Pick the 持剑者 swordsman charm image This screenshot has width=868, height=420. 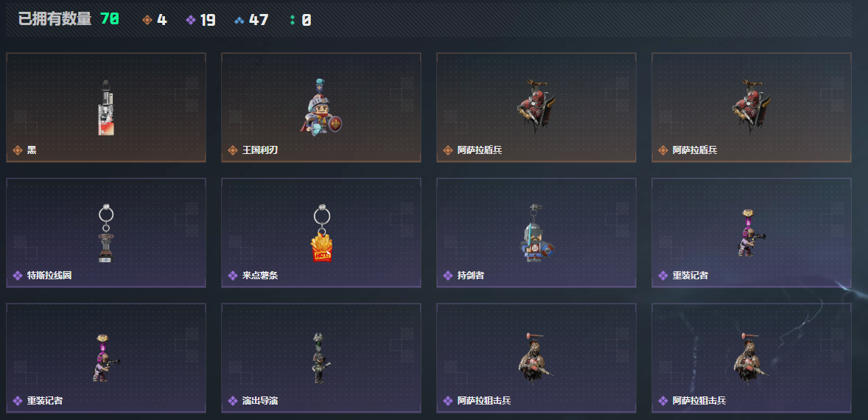(535, 233)
